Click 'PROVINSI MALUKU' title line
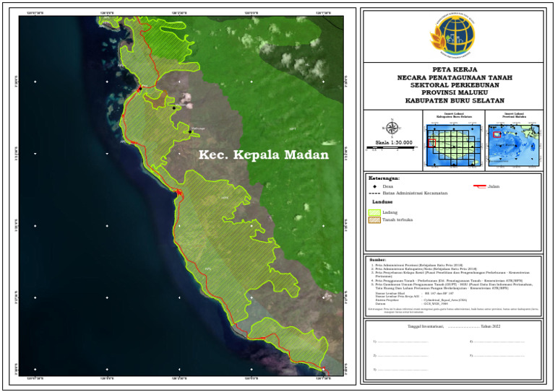Screen dimensions: 555x392 pyautogui.click(x=455, y=92)
